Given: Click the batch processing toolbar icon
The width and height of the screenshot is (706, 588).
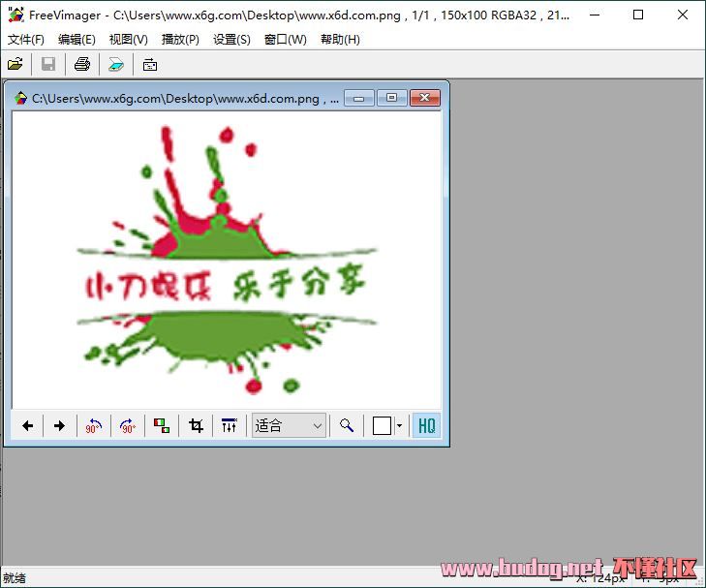Looking at the screenshot, I should click(150, 65).
